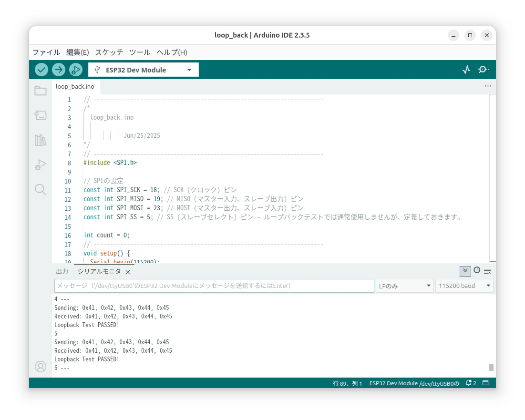
Task: Switch to the シリアルモニタ tab
Action: [99, 271]
